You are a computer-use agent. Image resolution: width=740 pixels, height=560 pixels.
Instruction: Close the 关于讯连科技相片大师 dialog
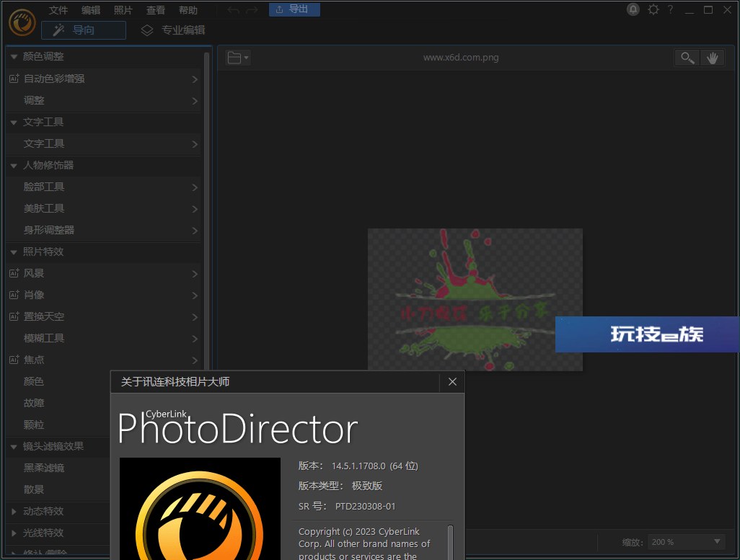[452, 382]
